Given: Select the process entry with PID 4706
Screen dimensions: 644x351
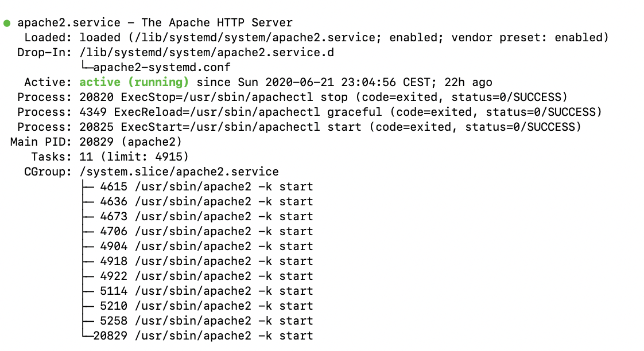Looking at the screenshot, I should click(206, 232).
